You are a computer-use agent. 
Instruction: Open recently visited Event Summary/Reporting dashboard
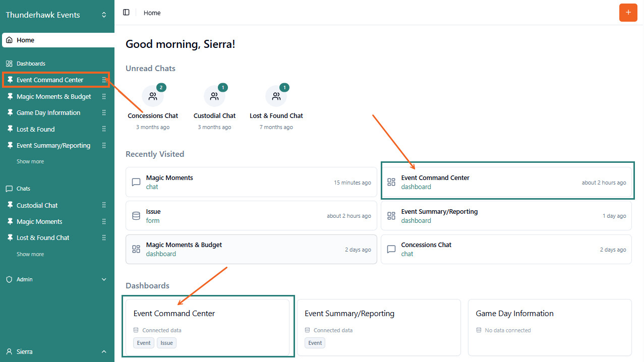506,216
